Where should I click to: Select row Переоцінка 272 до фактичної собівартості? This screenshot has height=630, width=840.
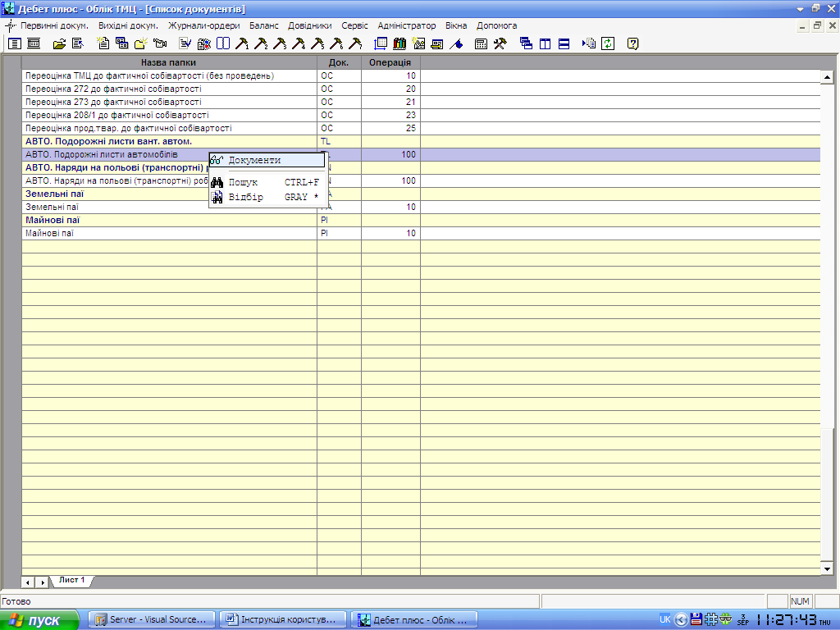click(421, 89)
